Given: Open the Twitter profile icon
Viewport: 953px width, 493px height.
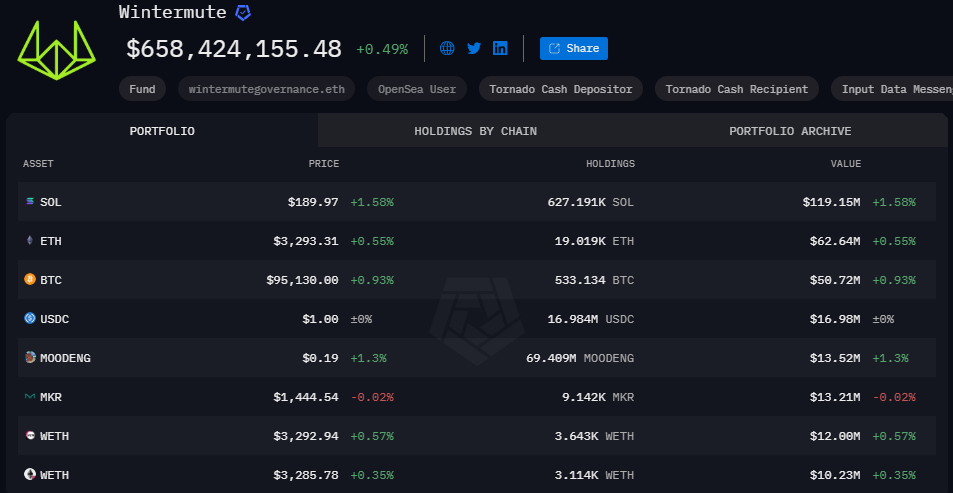Looking at the screenshot, I should (x=474, y=49).
